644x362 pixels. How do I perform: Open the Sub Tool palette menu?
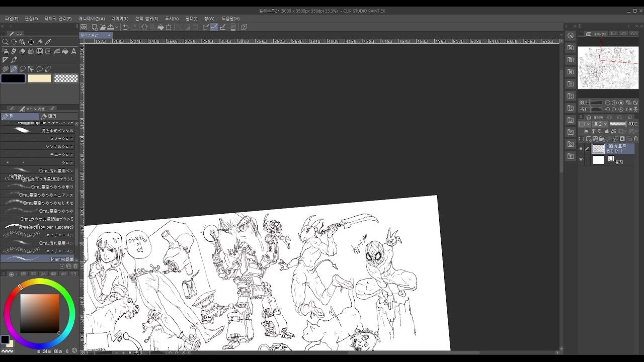(x=4, y=109)
